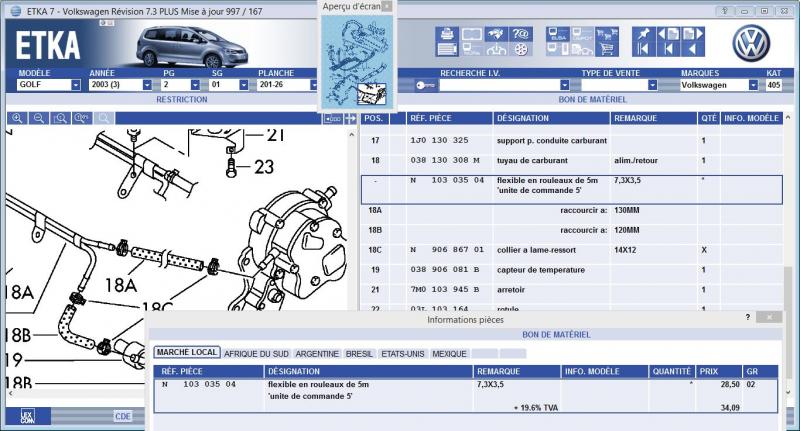
Task: Switch to the ETATS-UNIS tab
Action: click(x=403, y=353)
